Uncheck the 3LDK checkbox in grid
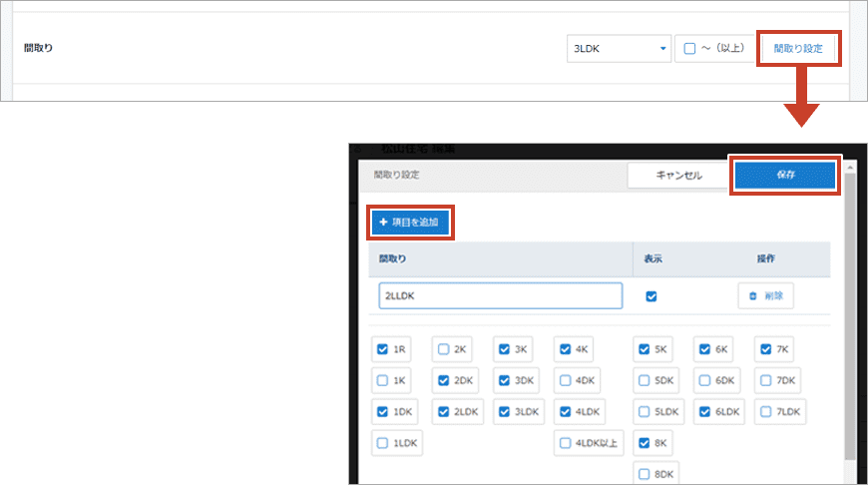 click(505, 411)
